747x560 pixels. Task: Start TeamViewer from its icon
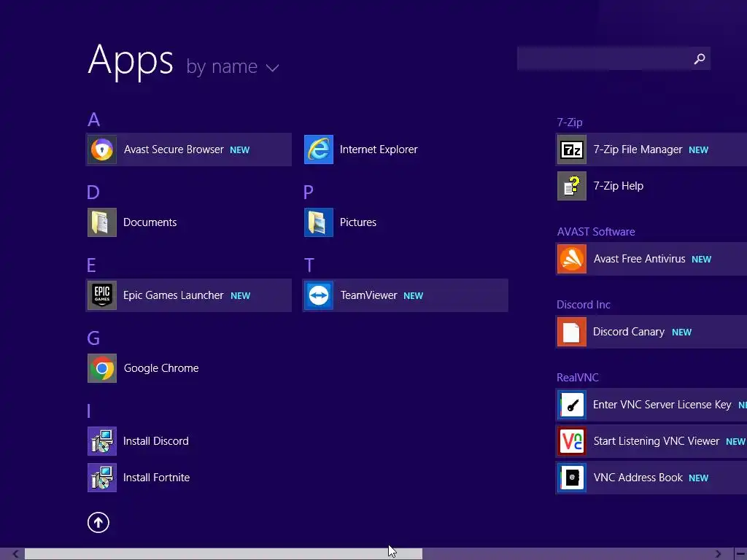(319, 295)
